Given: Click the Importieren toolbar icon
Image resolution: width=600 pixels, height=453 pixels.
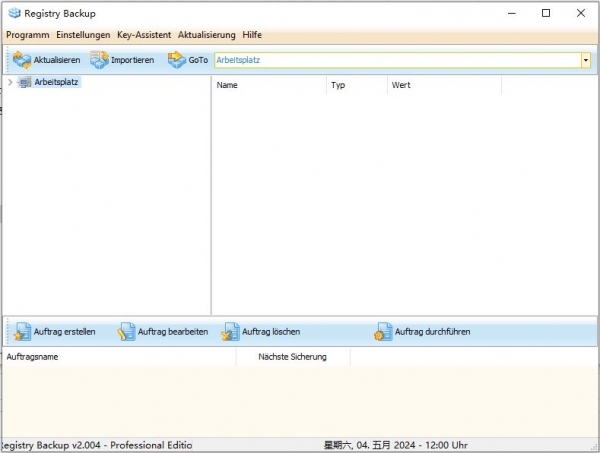Looking at the screenshot, I should pyautogui.click(x=100, y=60).
